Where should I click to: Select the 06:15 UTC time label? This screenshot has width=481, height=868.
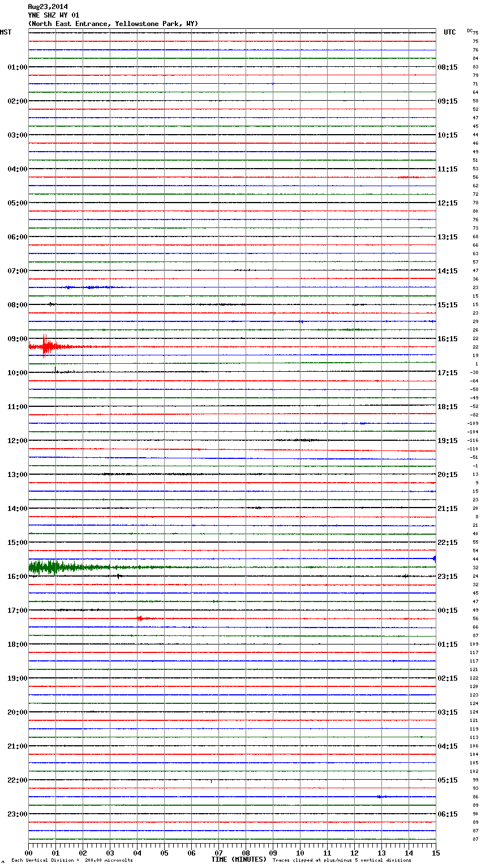(448, 814)
